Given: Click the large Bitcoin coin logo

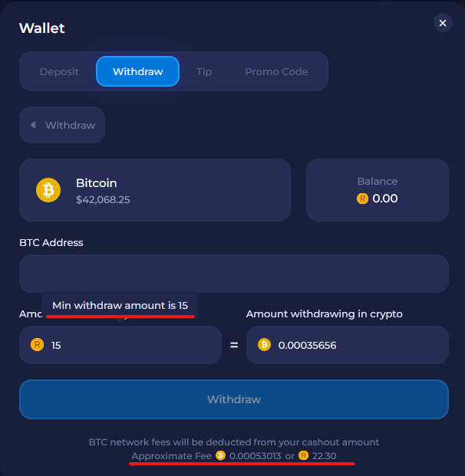Looking at the screenshot, I should point(48,190).
